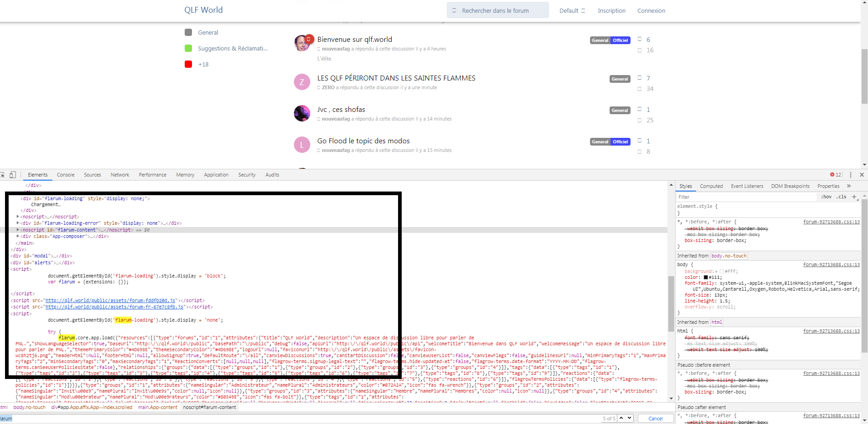This screenshot has width=868, height=424.
Task: Add new style rule with plus icon
Action: [x=854, y=197]
